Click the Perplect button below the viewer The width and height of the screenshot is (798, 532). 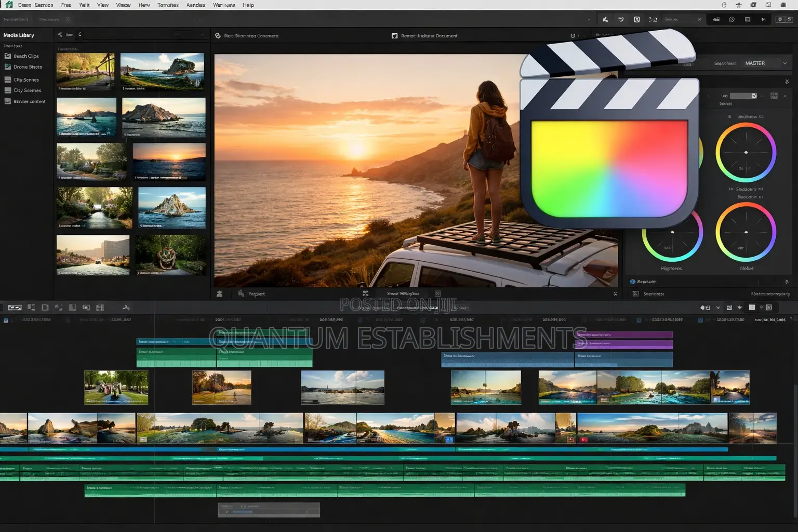point(252,294)
